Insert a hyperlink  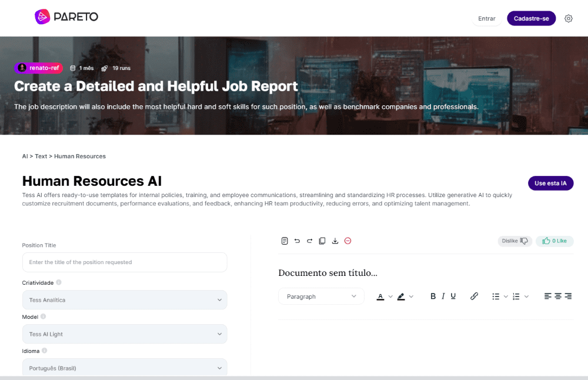[474, 296]
